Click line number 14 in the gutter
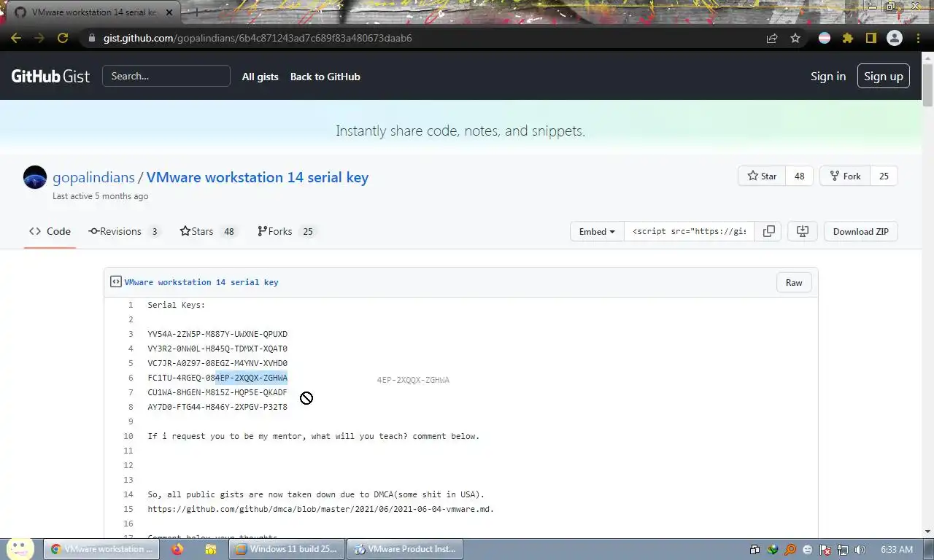This screenshot has width=934, height=560. (x=128, y=494)
